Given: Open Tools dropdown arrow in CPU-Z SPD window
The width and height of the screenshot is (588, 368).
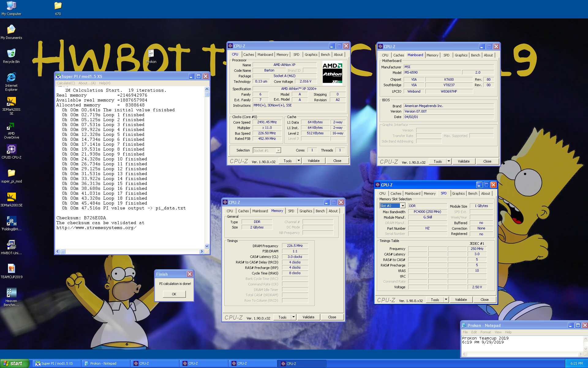Looking at the screenshot, I should click(446, 300).
